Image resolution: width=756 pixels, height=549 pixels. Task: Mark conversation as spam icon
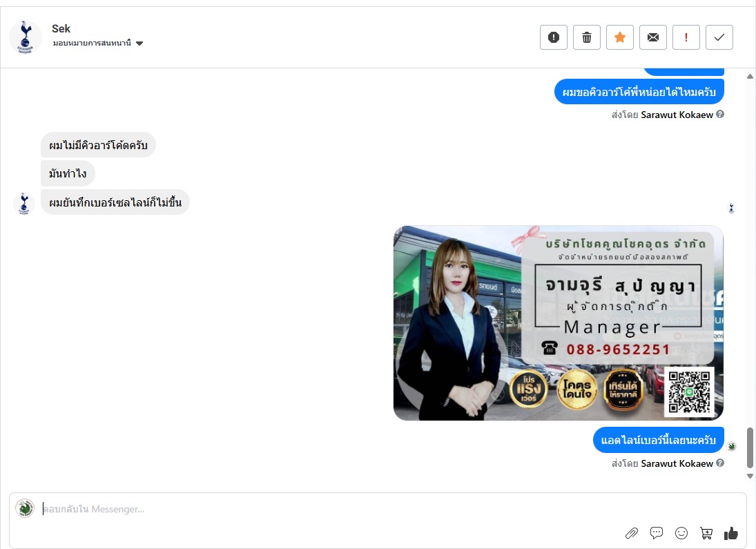(554, 37)
